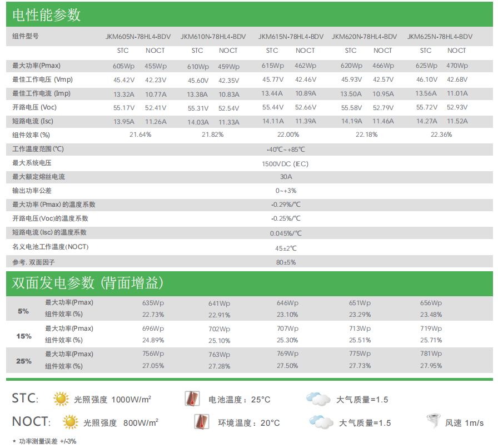Click the 45.42V Vmp value
The image size is (498, 448).
coord(124,80)
